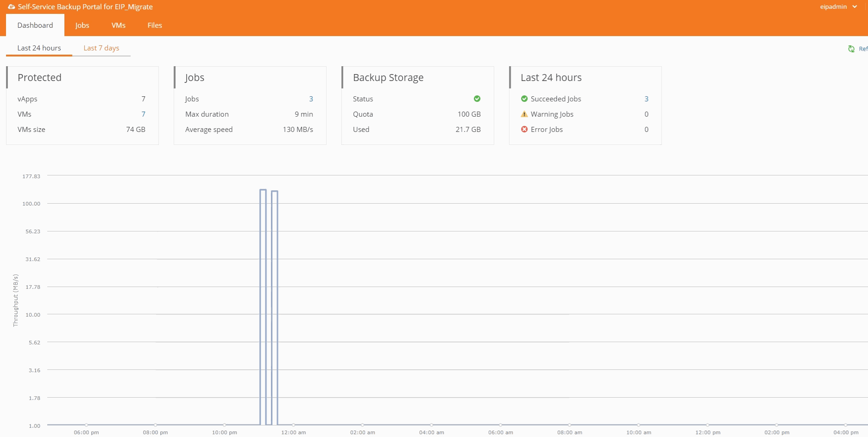Select the Dashboard tab
The image size is (868, 437).
(35, 25)
